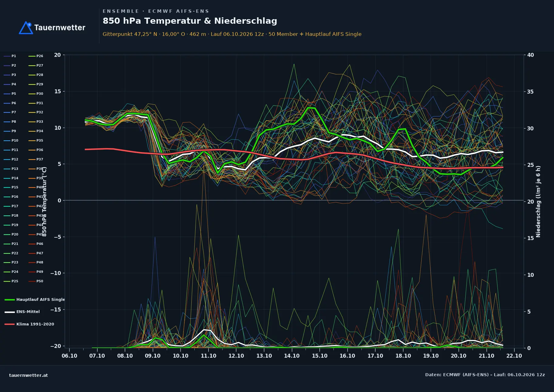This screenshot has height=392, width=554.
Task: Select legend entry P5
Action: (x=10, y=94)
